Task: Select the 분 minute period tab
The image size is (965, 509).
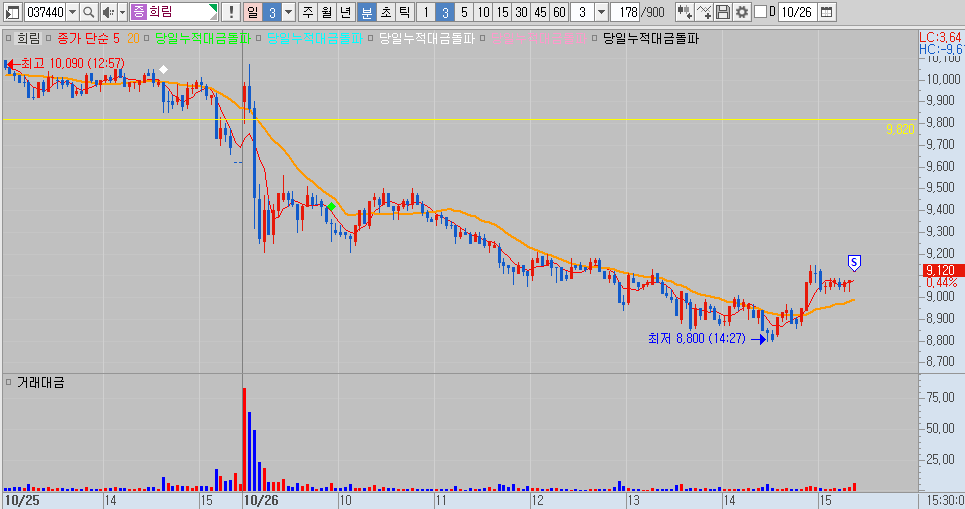Action: (x=366, y=12)
